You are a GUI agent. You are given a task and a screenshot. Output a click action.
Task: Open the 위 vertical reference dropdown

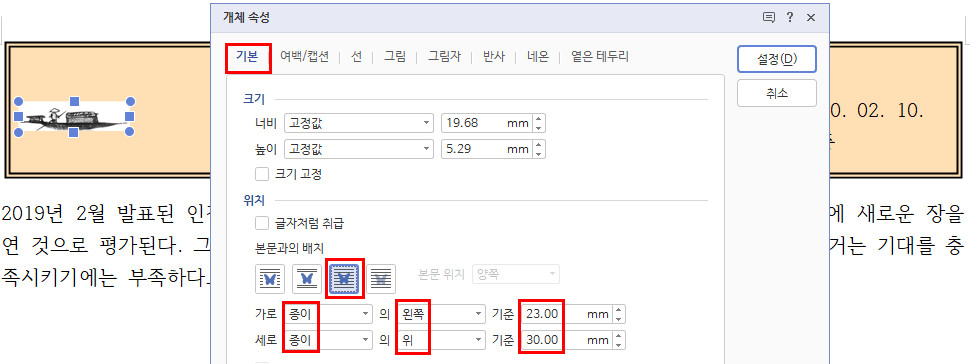coord(441,340)
